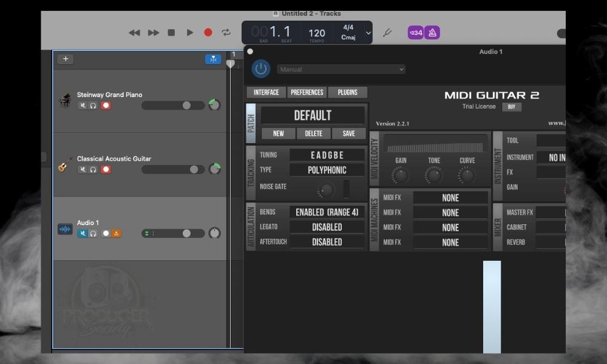This screenshot has width=607, height=364.
Task: Toggle the 1234 count-in button
Action: [x=415, y=33]
